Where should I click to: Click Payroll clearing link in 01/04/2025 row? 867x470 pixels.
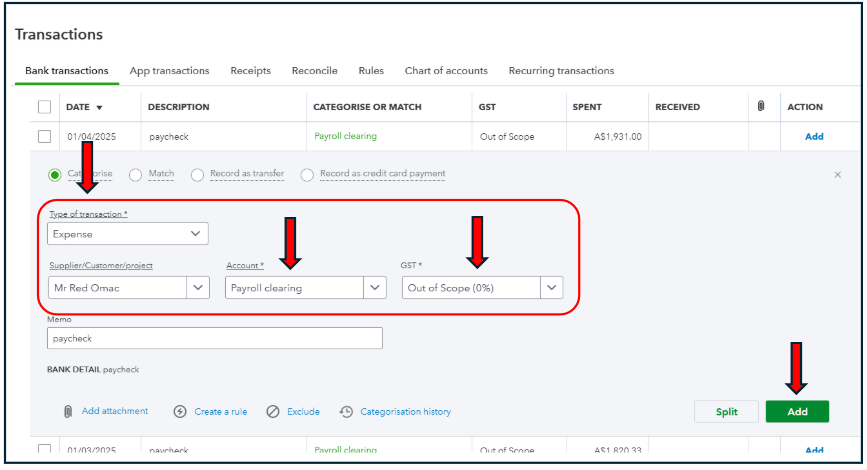pyautogui.click(x=346, y=136)
